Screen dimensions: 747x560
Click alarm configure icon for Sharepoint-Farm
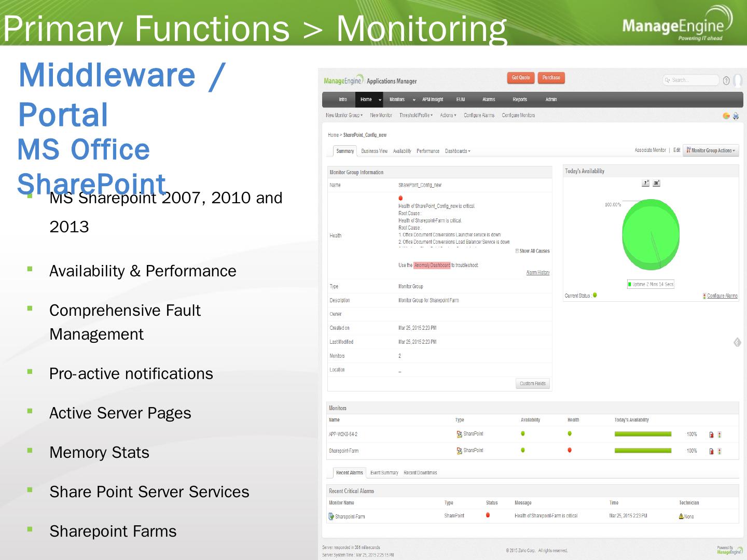coord(720,451)
